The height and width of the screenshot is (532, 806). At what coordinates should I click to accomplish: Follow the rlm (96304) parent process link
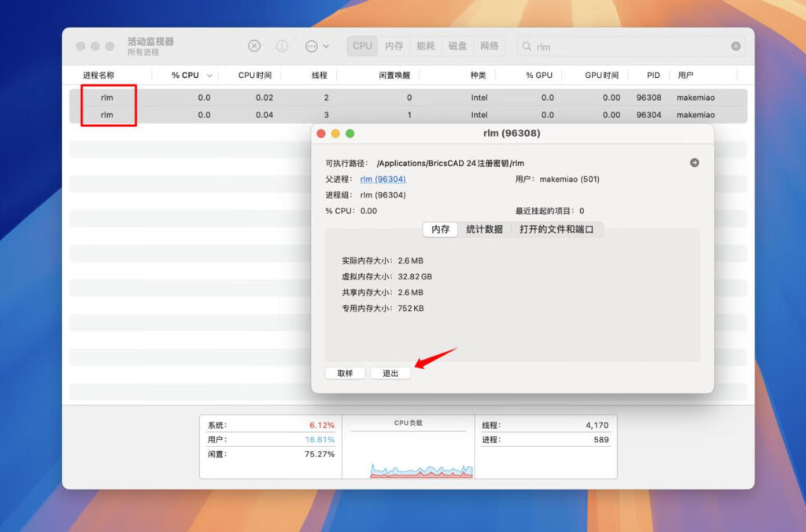pyautogui.click(x=382, y=179)
